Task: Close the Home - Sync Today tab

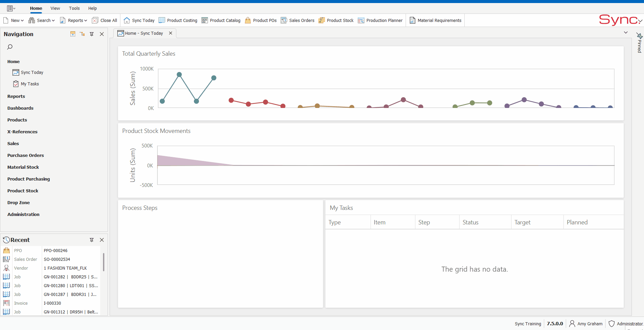Action: (171, 33)
